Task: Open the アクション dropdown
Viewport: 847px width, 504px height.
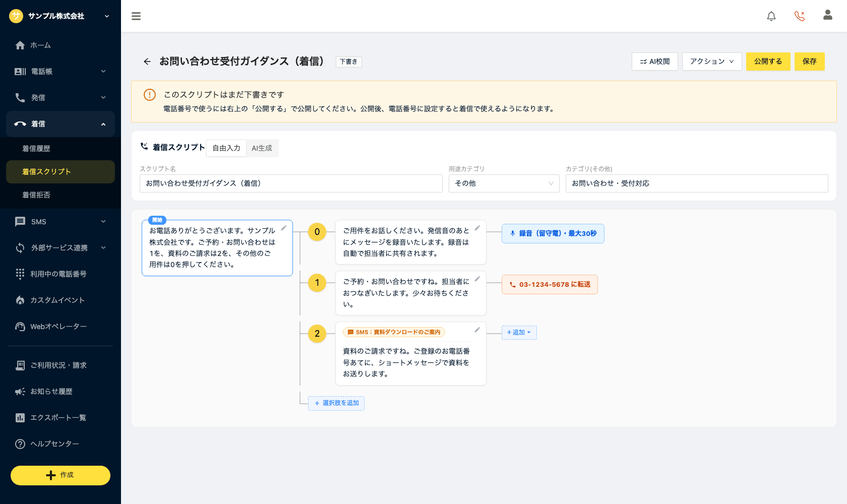Action: coord(712,61)
